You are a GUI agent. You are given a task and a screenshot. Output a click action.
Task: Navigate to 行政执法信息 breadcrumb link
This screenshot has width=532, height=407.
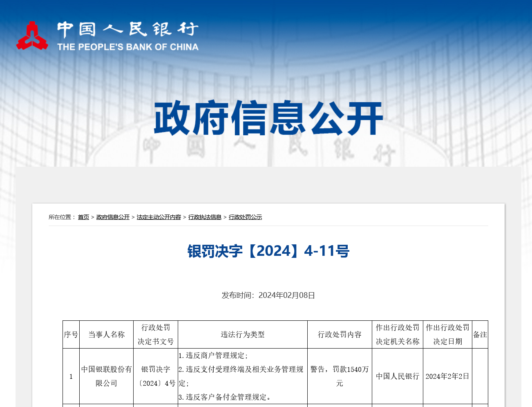click(x=205, y=217)
